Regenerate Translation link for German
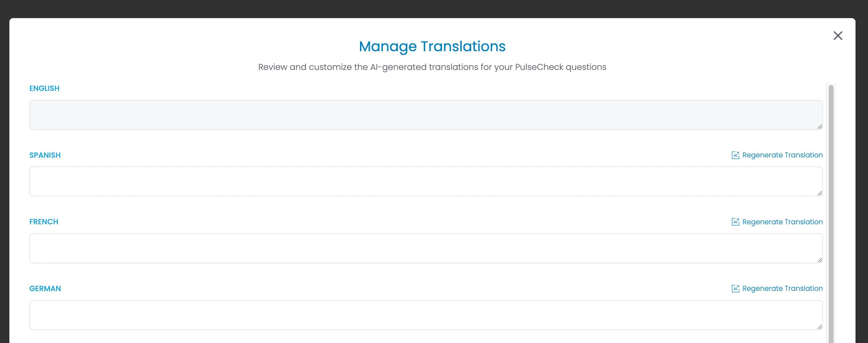868x343 pixels. click(782, 288)
